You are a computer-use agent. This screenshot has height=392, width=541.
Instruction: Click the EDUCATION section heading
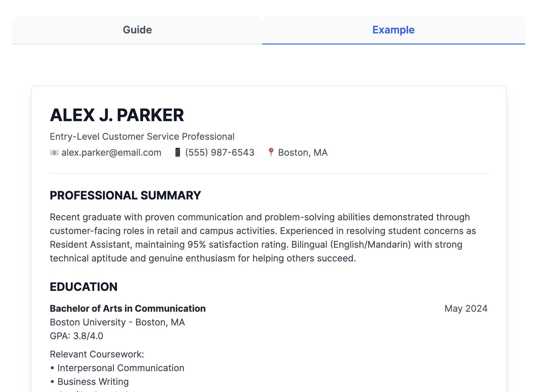[x=83, y=287]
